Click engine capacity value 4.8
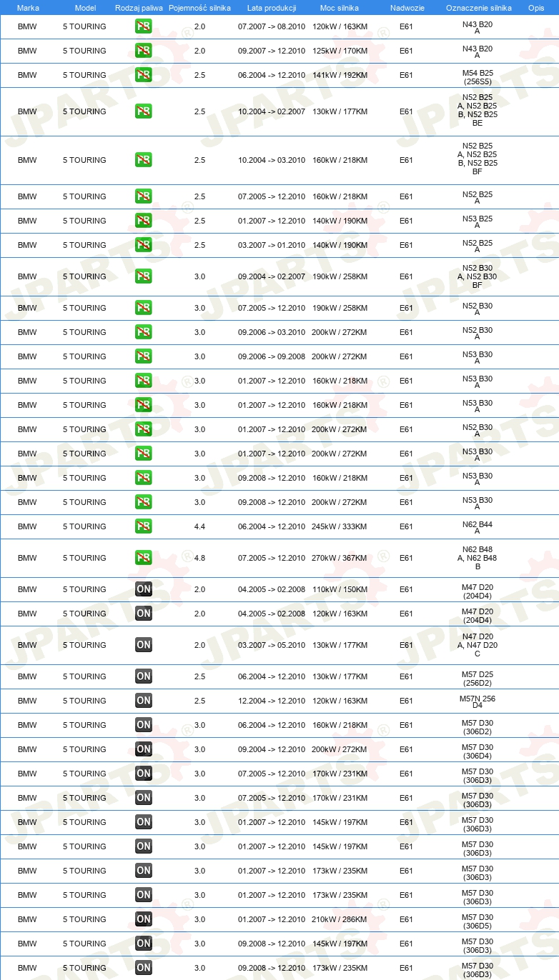559x980 pixels. point(199,558)
